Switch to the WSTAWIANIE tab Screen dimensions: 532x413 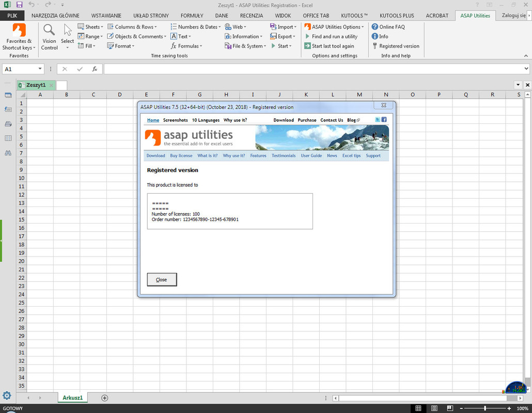click(106, 15)
